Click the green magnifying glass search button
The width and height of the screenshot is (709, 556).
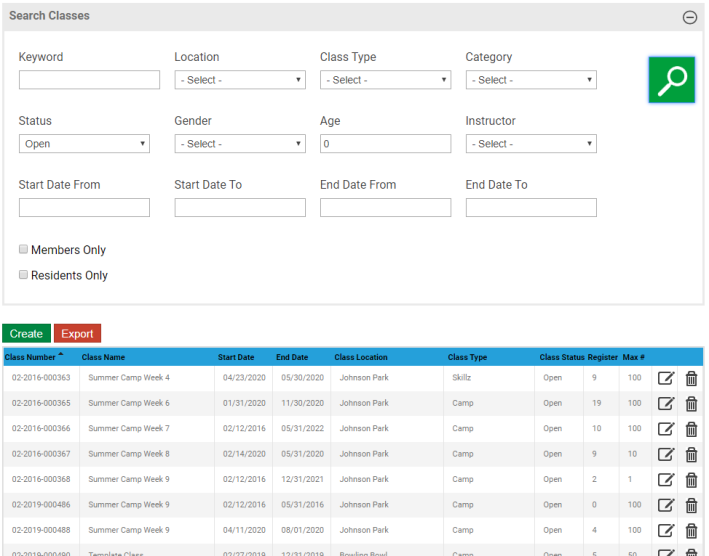point(671,80)
